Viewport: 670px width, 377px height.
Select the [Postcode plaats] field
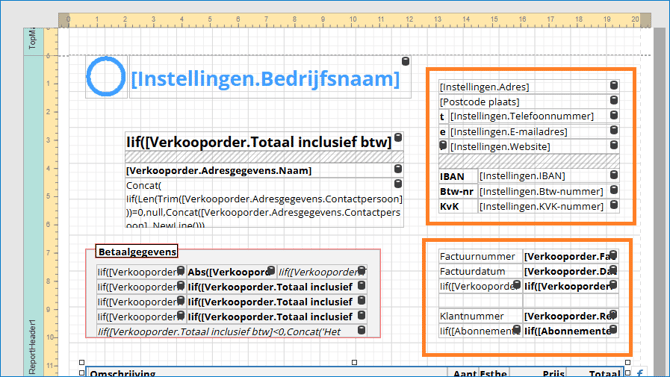click(x=529, y=102)
